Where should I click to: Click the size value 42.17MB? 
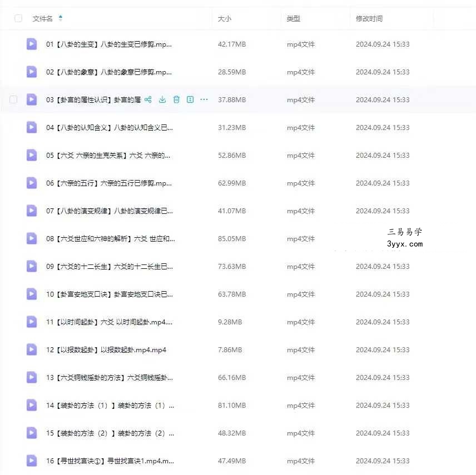(232, 44)
